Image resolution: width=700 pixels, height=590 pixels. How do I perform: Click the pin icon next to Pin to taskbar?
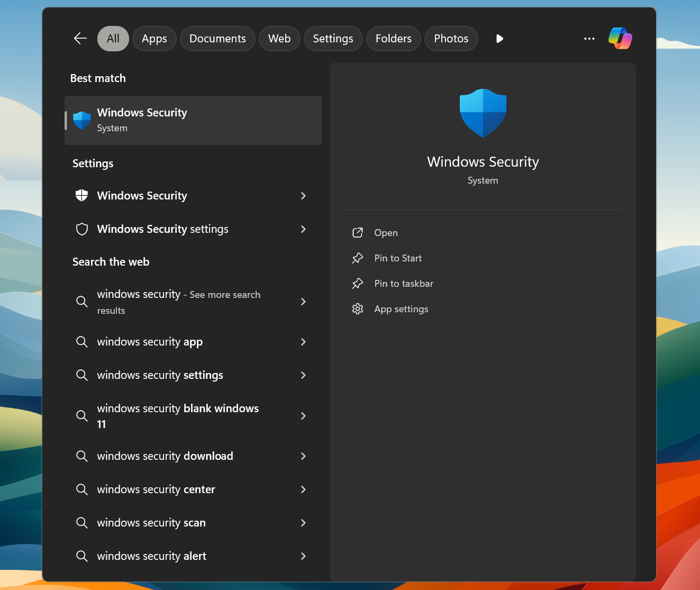click(358, 284)
